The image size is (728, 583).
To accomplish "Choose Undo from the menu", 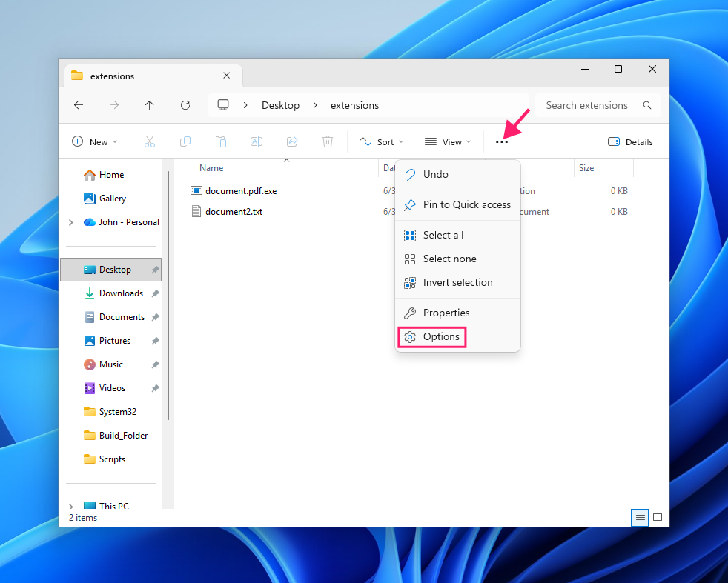I will pos(457,174).
